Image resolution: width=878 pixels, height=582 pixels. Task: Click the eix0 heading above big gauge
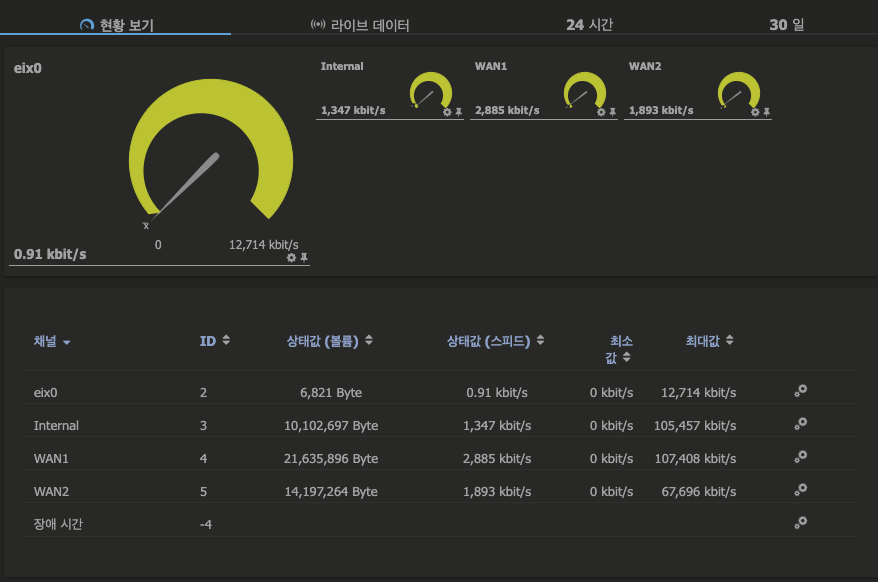click(27, 68)
